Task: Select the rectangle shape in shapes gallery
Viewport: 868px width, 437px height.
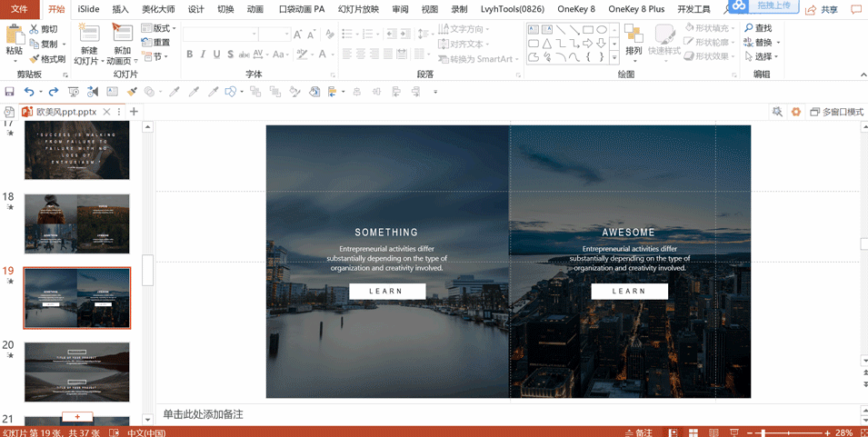Action: [588, 29]
